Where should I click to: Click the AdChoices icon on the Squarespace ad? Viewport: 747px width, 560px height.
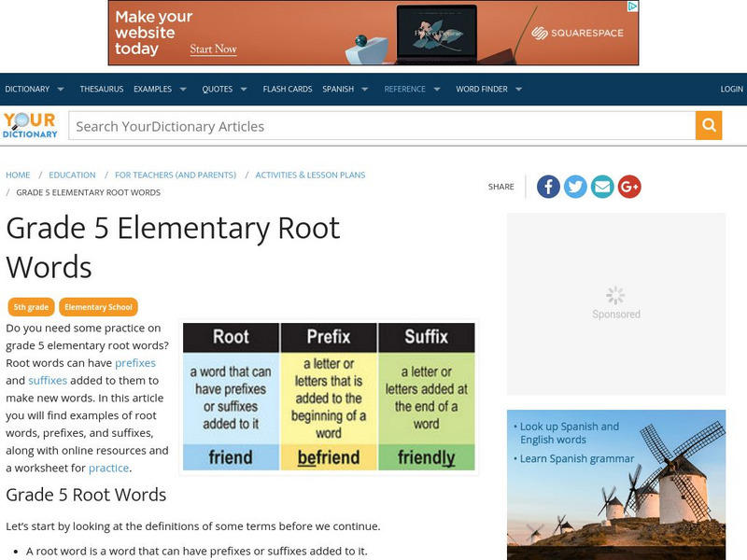click(633, 7)
